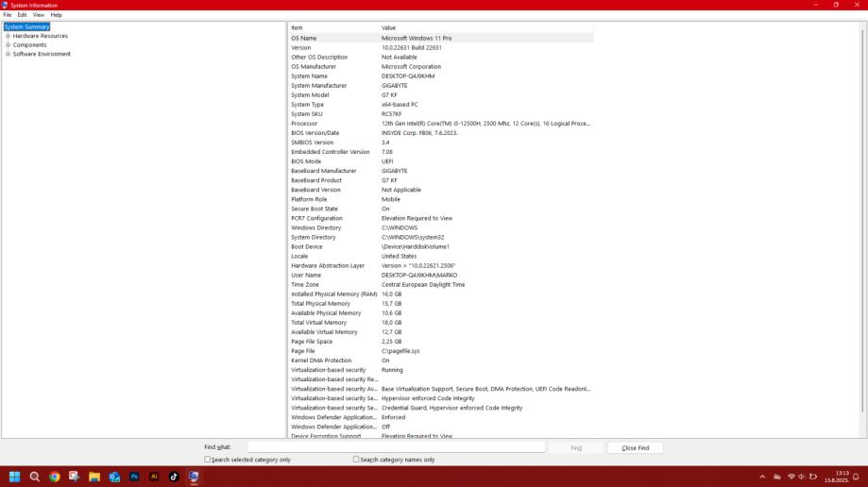This screenshot has width=868, height=487.
Task: Click value 'Central European Daylight Time'
Action: 423,284
